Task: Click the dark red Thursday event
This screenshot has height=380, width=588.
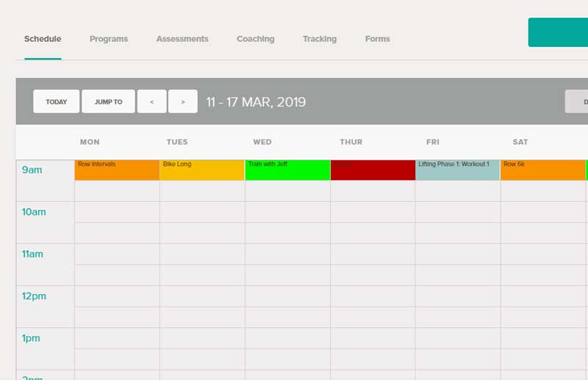Action: point(373,170)
